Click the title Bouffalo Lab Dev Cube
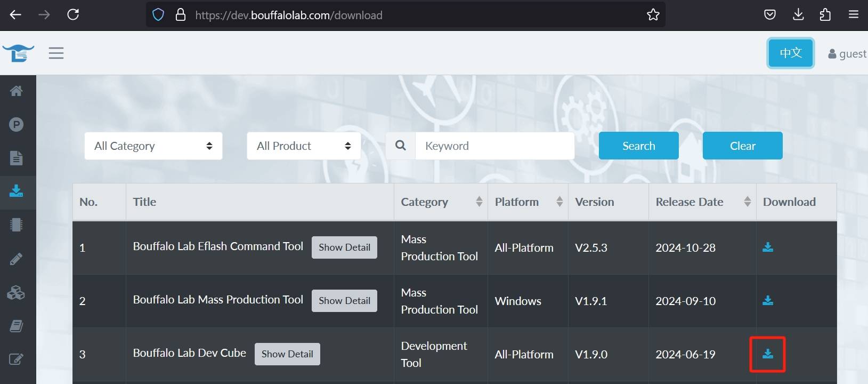 coord(189,353)
